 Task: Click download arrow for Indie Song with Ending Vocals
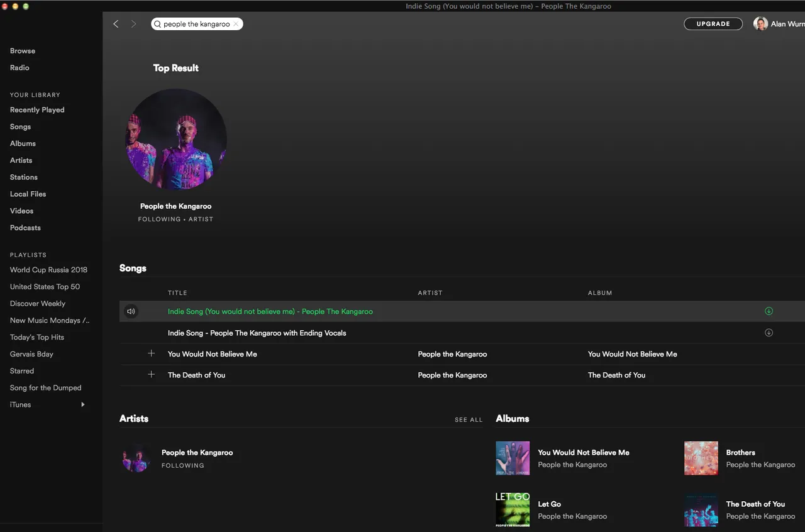coord(769,333)
